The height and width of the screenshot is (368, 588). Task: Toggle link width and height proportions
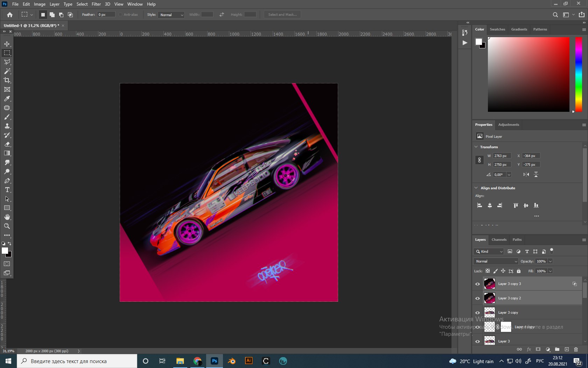[479, 160]
